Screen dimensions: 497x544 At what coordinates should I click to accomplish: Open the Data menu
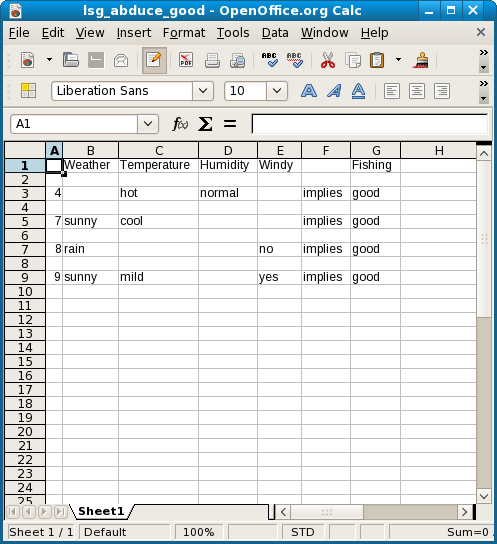(275, 33)
